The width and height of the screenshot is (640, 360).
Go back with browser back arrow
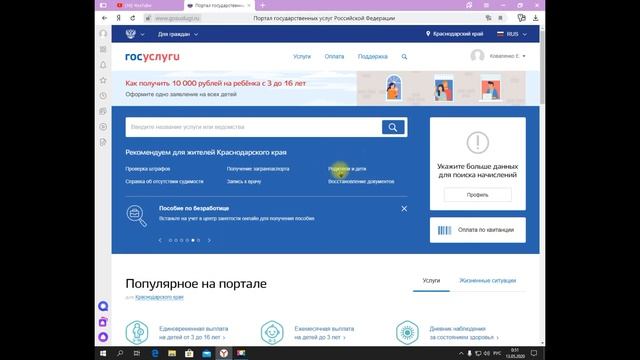click(x=104, y=18)
